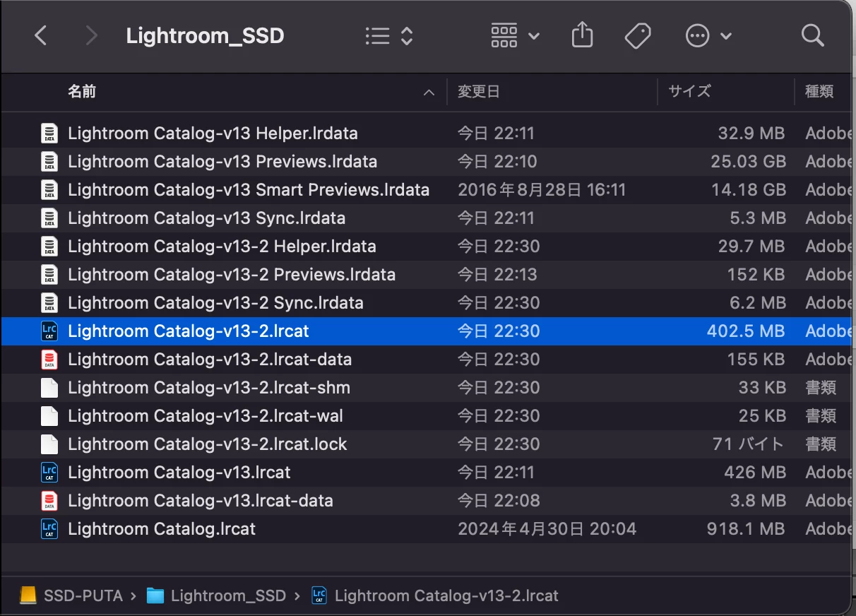Image resolution: width=856 pixels, height=616 pixels.
Task: Select file name Lightroom Catalog-v13-2 Helper.lrdata
Action: tap(222, 247)
